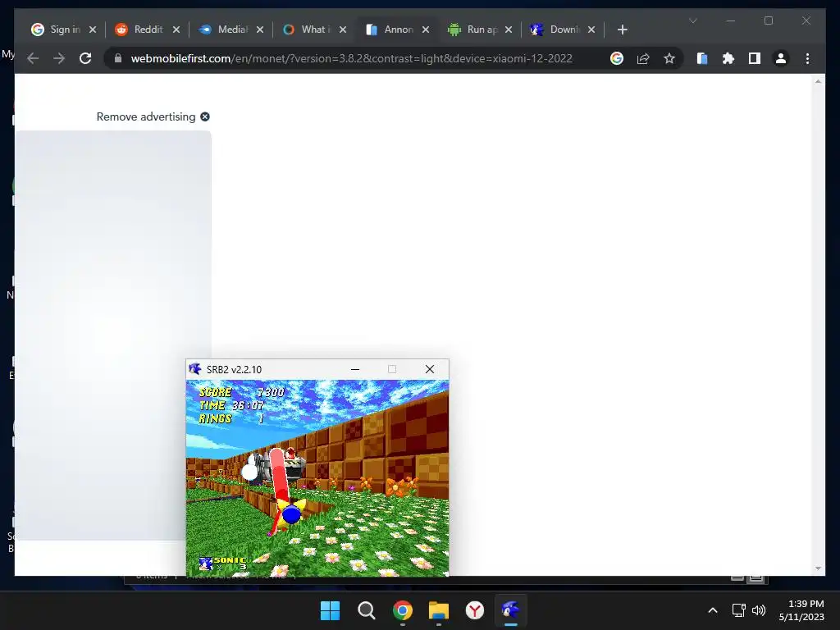
Task: Switch to the Run ap Android tab
Action: [474, 30]
